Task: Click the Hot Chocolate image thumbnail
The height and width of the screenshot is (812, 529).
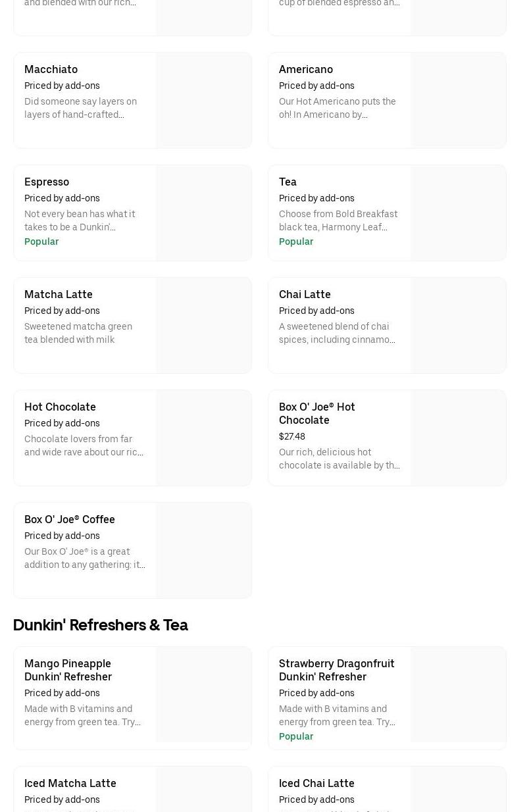Action: click(x=203, y=438)
